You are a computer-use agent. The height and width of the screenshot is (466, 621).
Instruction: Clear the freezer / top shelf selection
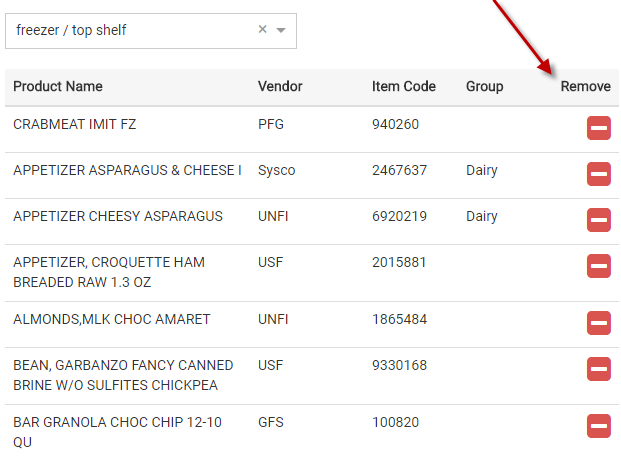tap(263, 30)
